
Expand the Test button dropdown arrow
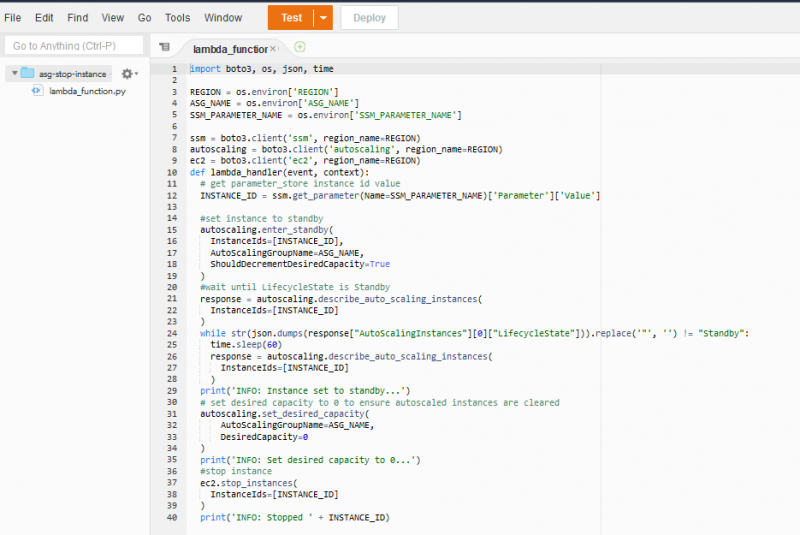(322, 18)
